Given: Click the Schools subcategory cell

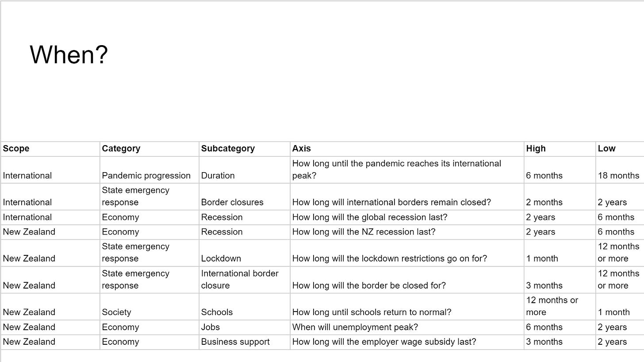Looking at the screenshot, I should pos(245,307).
